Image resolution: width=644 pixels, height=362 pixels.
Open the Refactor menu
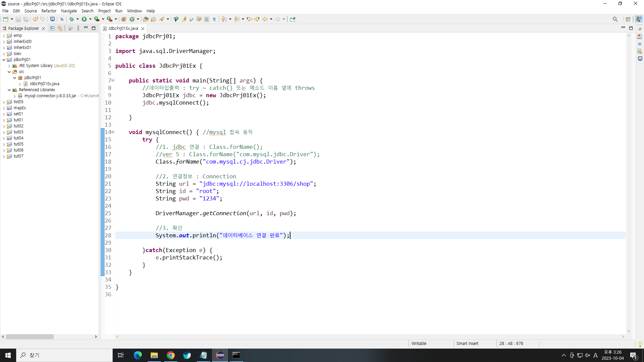pyautogui.click(x=49, y=11)
